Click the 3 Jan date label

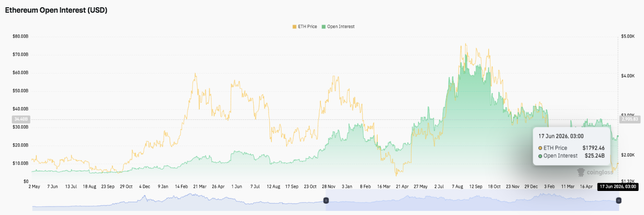coord(346,186)
